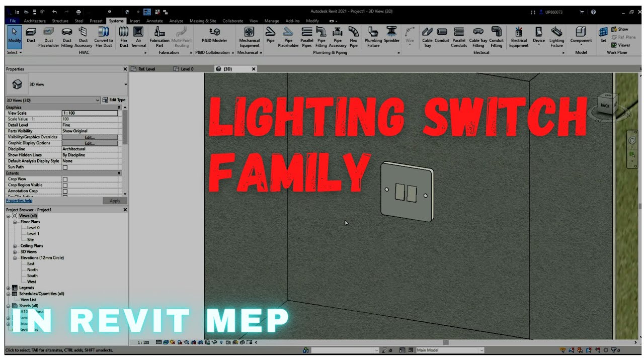This screenshot has height=362, width=644.
Task: Open the Annotate ribbon tab
Action: (x=154, y=21)
